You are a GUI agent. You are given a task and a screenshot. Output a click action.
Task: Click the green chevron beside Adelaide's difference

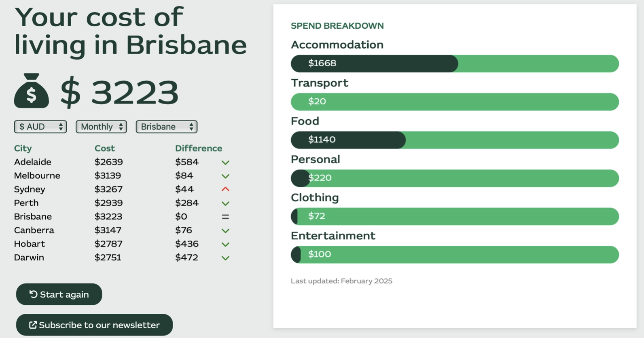(225, 163)
